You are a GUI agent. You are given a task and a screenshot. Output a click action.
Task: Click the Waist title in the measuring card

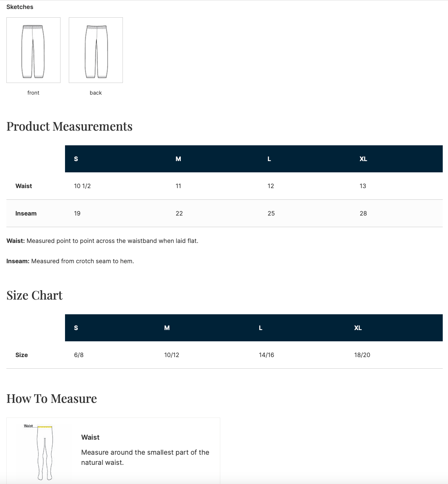pos(90,437)
